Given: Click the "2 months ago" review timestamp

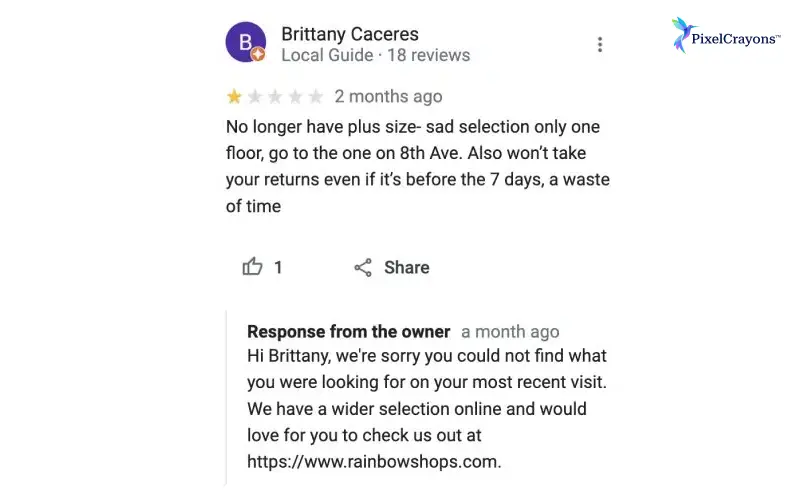Looking at the screenshot, I should [388, 97].
